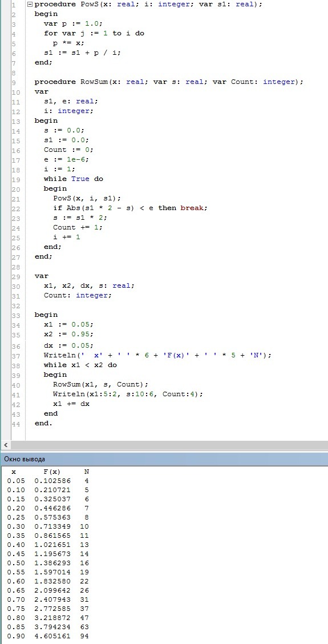Click output value 1.021651
The image size is (328, 644).
52,545
